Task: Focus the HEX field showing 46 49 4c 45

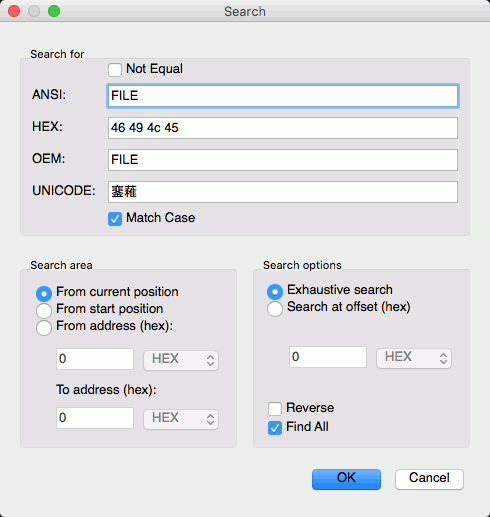Action: [x=283, y=128]
